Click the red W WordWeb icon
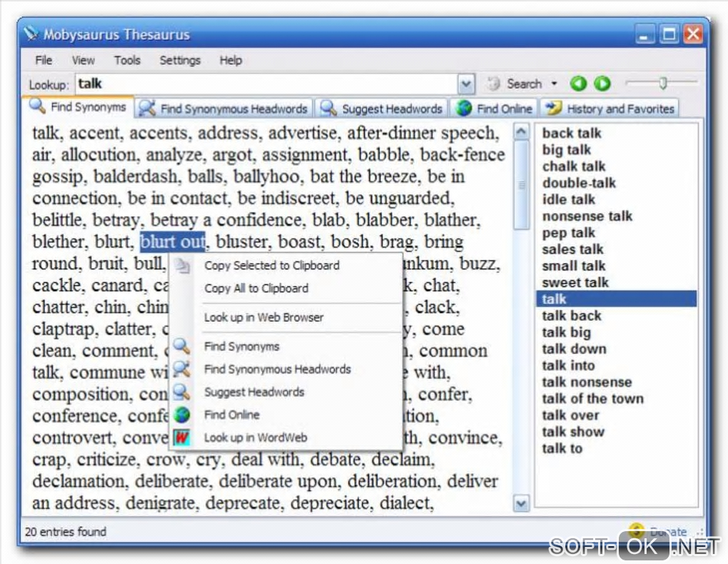 [182, 437]
